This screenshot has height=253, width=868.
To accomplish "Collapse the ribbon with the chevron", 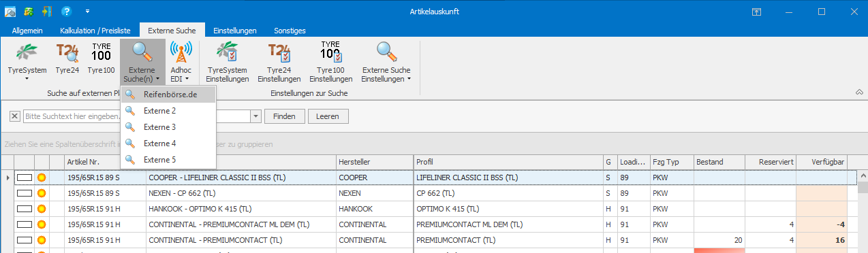I will point(858,92).
